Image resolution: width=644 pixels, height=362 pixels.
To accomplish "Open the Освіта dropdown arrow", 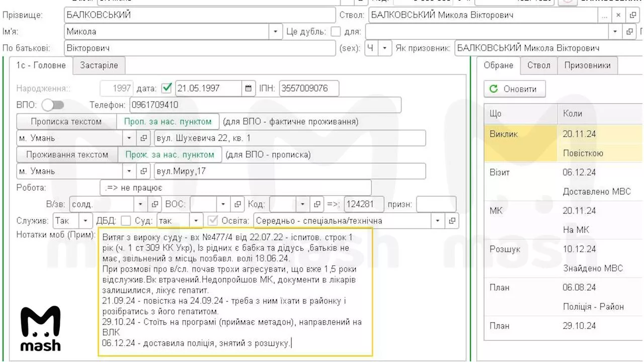I will [x=438, y=221].
